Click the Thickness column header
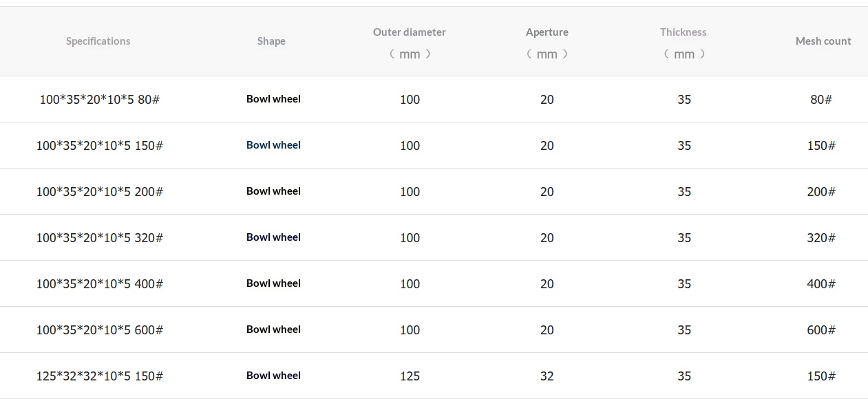The image size is (868, 399). (x=684, y=32)
